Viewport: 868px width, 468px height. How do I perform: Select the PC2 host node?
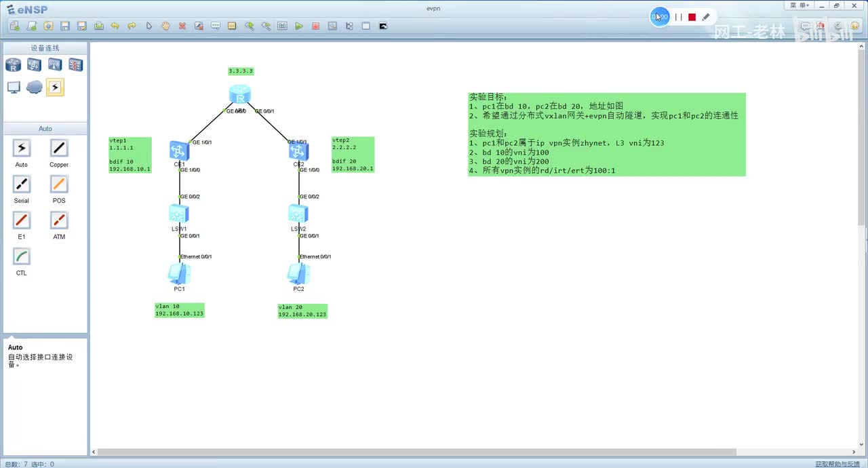pos(298,274)
